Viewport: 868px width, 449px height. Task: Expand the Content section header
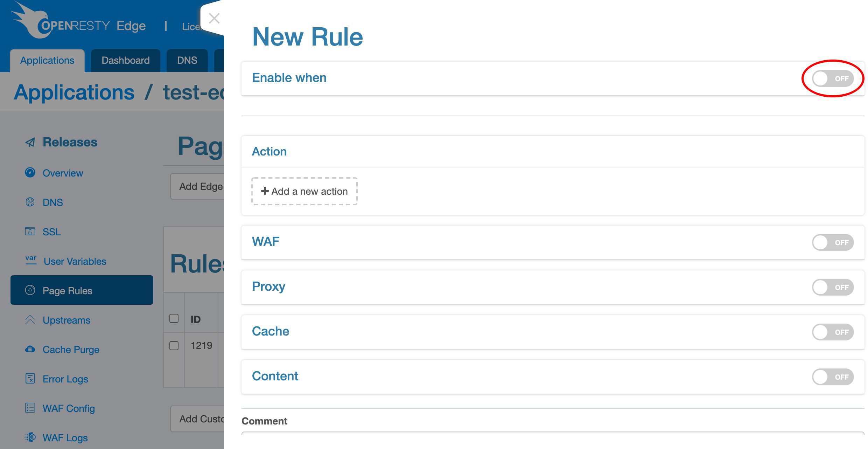pos(275,376)
